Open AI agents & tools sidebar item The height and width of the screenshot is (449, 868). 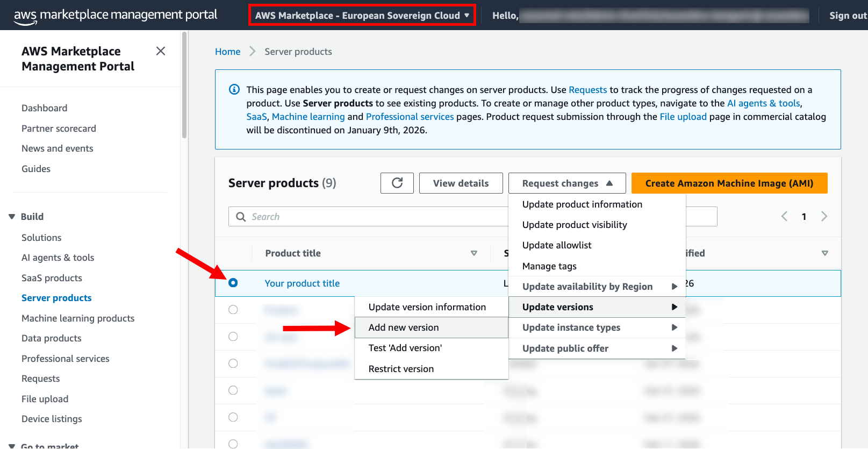coord(58,258)
